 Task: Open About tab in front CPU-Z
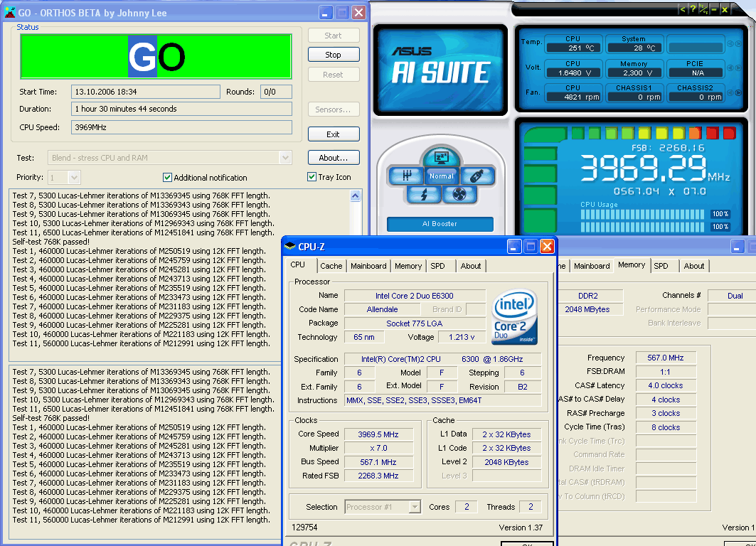[x=471, y=266]
